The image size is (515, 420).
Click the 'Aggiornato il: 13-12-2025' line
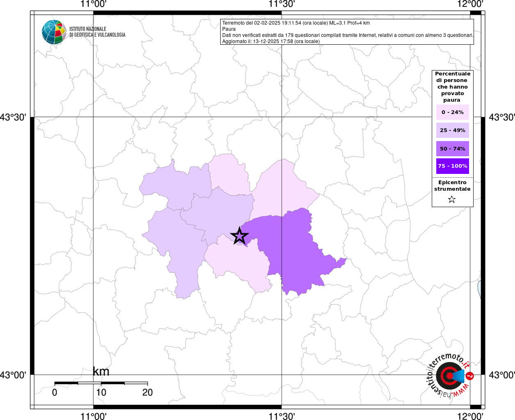coord(271,41)
